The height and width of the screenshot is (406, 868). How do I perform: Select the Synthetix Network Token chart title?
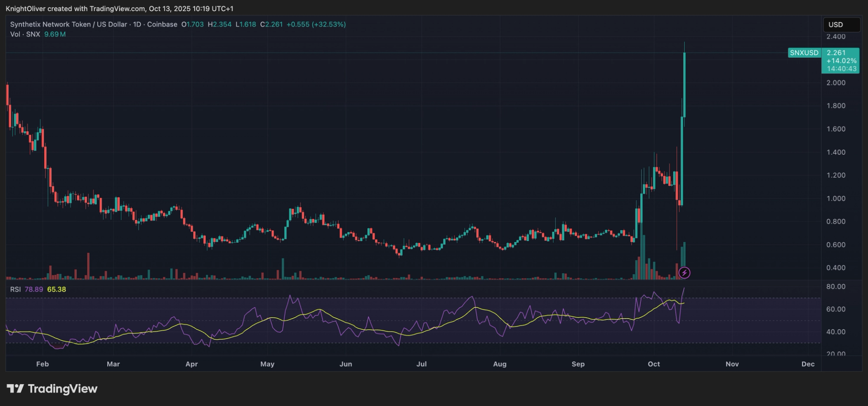click(x=93, y=24)
